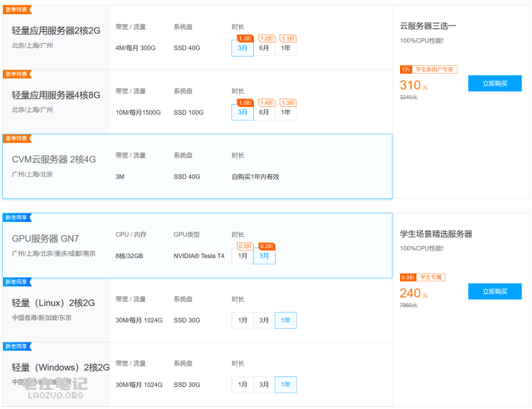
Task: Select 6月 duration for 轻量应用服务器2核2G
Action: tap(264, 48)
